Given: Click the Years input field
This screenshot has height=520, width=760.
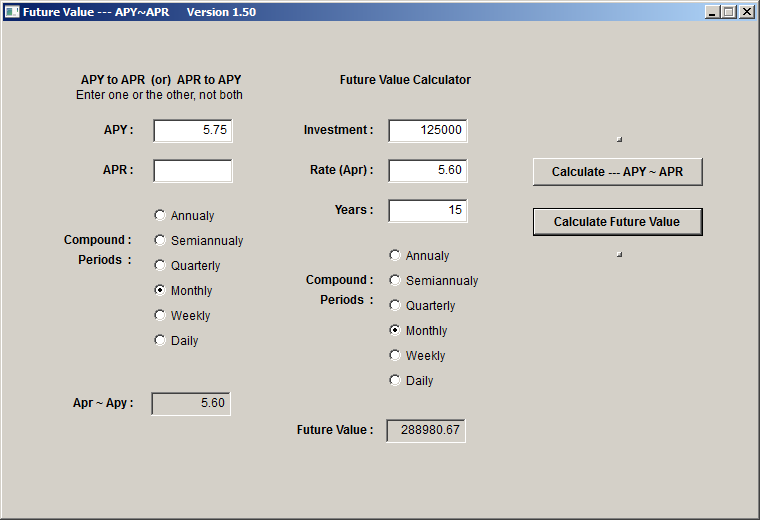Looking at the screenshot, I should coord(428,211).
